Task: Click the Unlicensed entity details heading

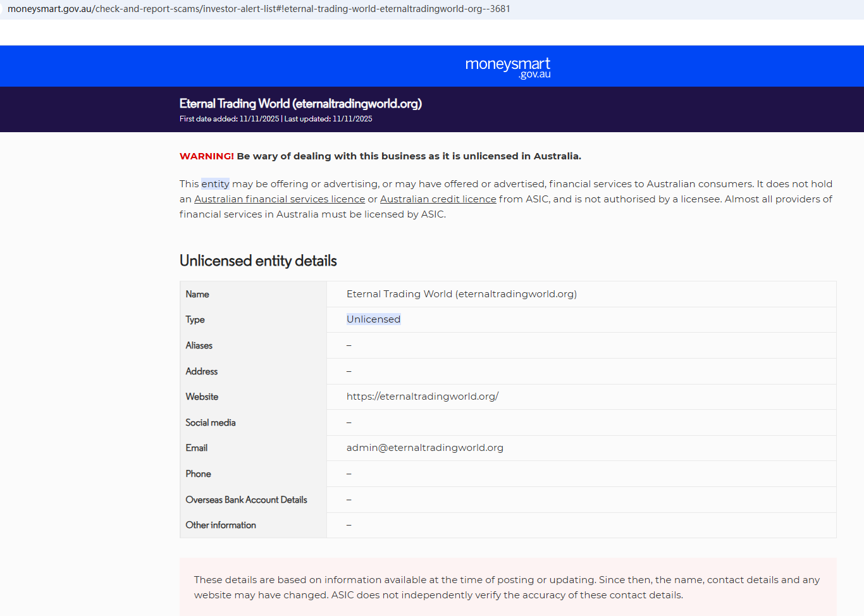Action: pos(258,261)
